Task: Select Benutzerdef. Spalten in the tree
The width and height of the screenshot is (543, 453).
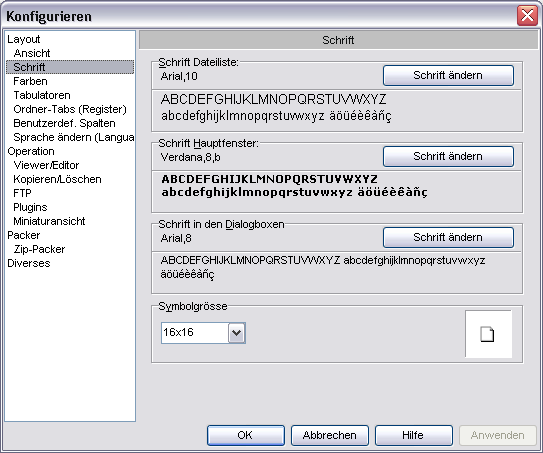Action: (64, 123)
